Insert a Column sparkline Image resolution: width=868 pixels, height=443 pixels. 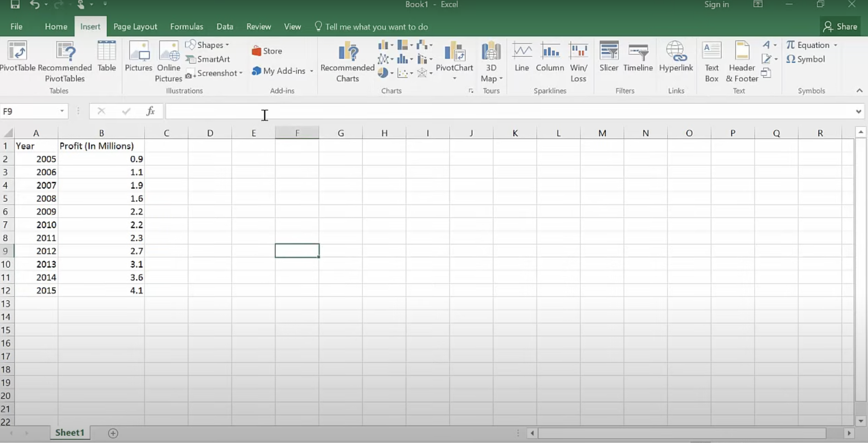click(x=550, y=57)
